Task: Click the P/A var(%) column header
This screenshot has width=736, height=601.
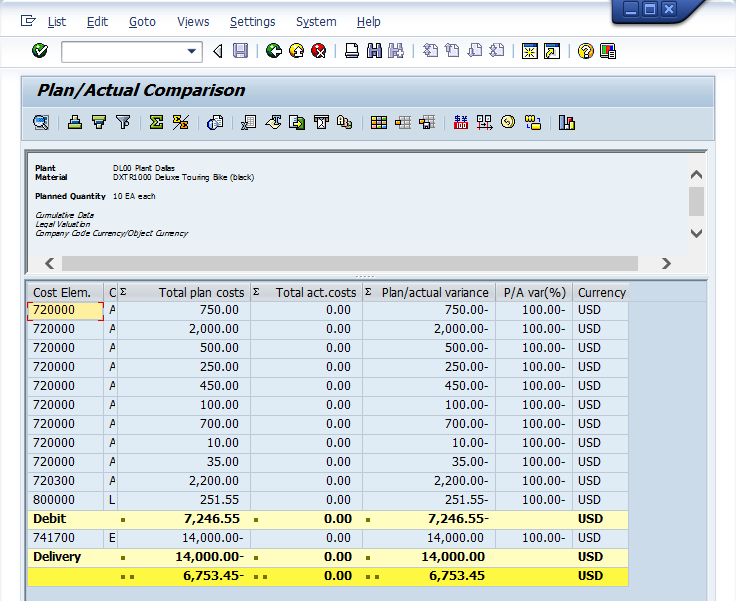Action: click(534, 293)
